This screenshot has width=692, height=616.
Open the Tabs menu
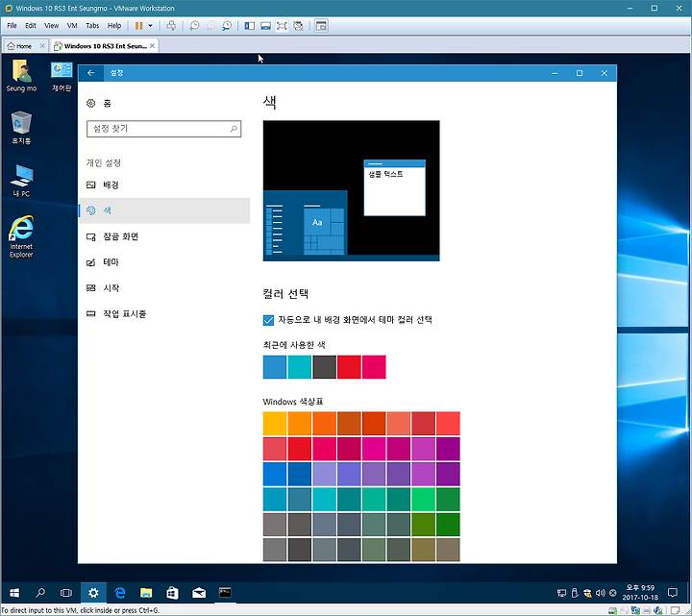92,26
